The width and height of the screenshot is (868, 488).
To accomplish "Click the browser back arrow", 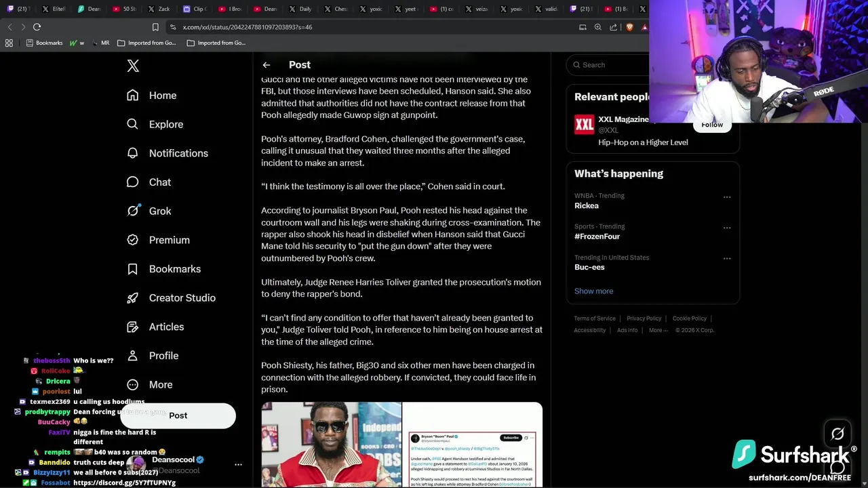I will 9,27.
